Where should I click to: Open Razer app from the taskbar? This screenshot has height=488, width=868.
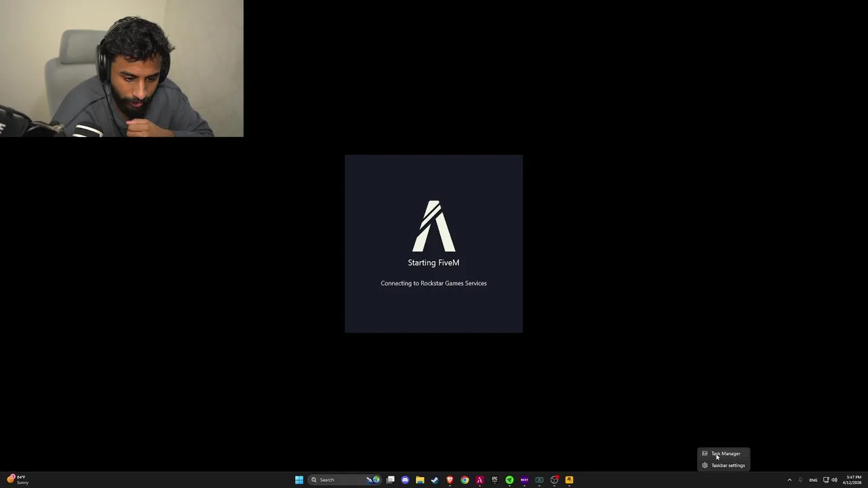click(509, 480)
